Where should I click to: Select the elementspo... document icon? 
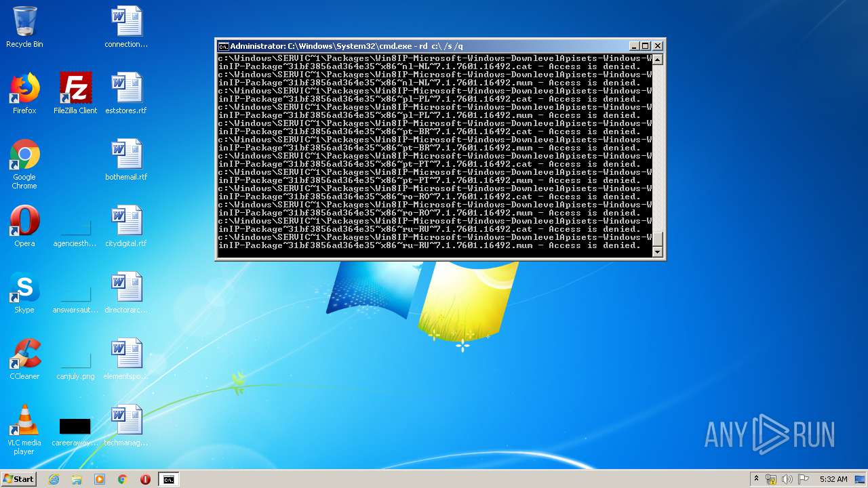pyautogui.click(x=126, y=359)
